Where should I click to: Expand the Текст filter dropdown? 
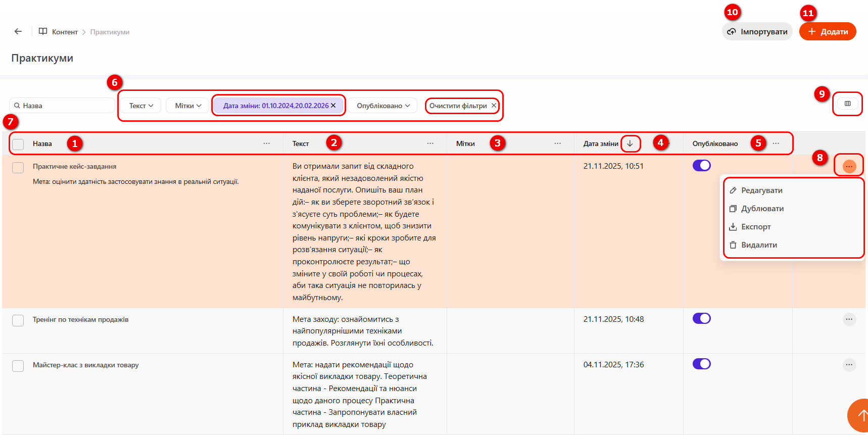[141, 106]
